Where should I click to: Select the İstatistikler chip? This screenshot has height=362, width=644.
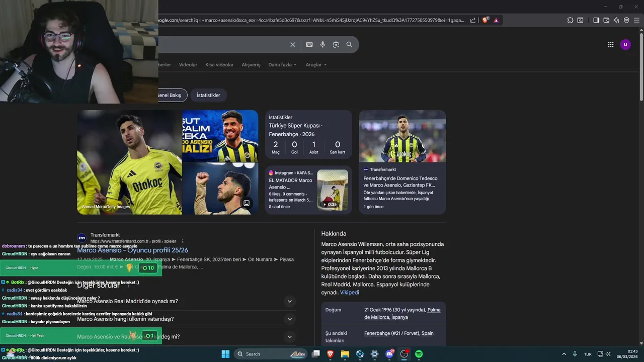(x=208, y=95)
